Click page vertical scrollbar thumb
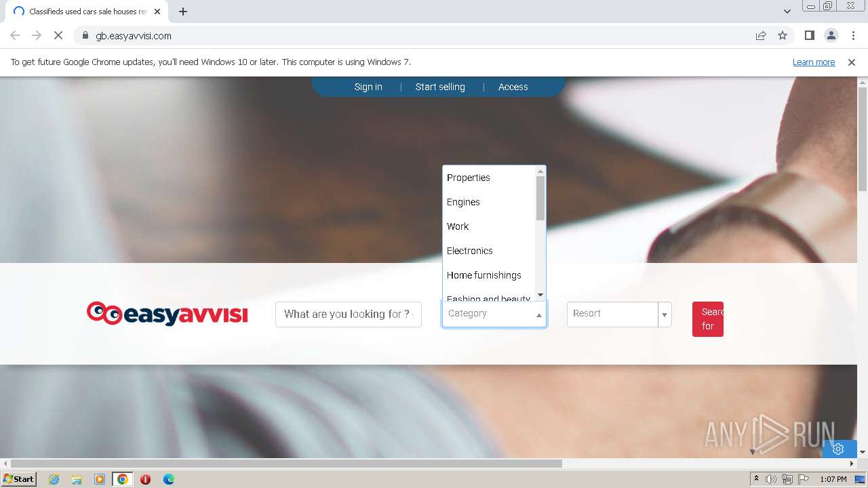Image resolution: width=868 pixels, height=488 pixels. point(863,139)
